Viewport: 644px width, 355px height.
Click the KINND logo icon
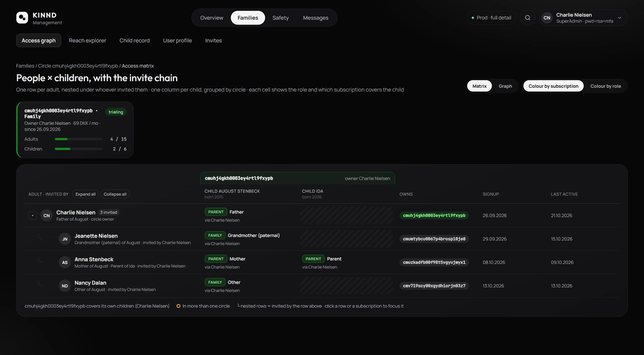22,18
